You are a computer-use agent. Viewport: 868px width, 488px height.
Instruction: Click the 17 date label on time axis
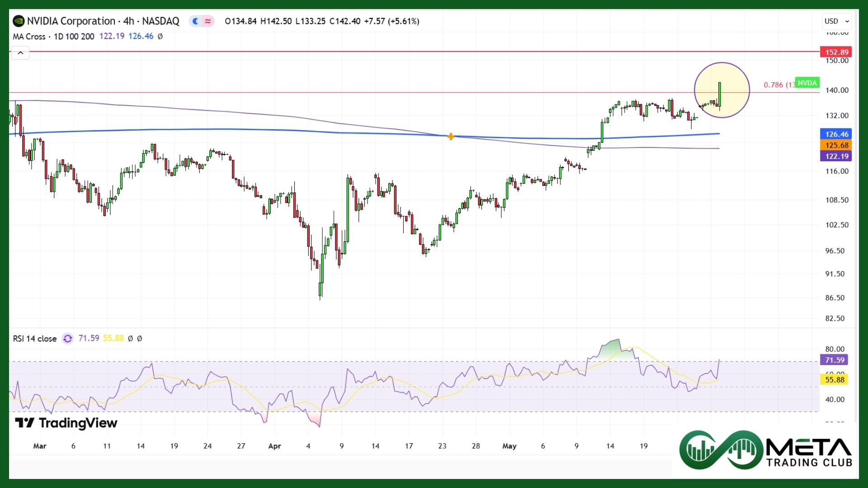coord(409,446)
